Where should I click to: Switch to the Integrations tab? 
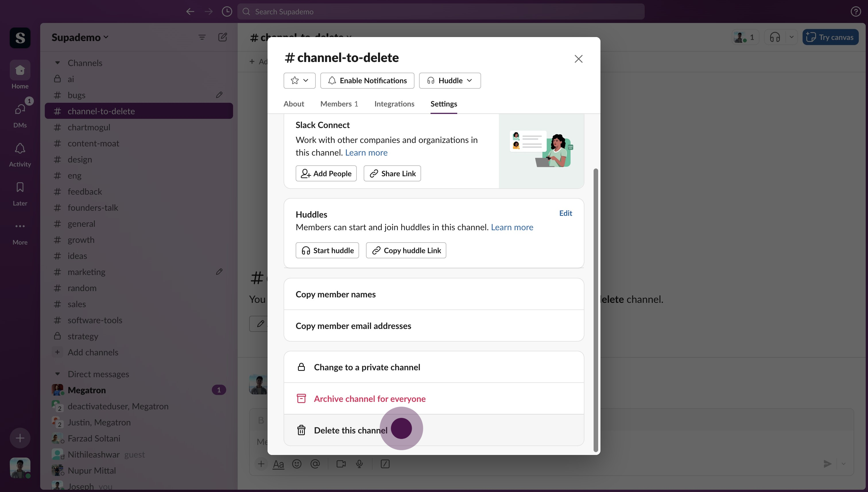point(394,104)
